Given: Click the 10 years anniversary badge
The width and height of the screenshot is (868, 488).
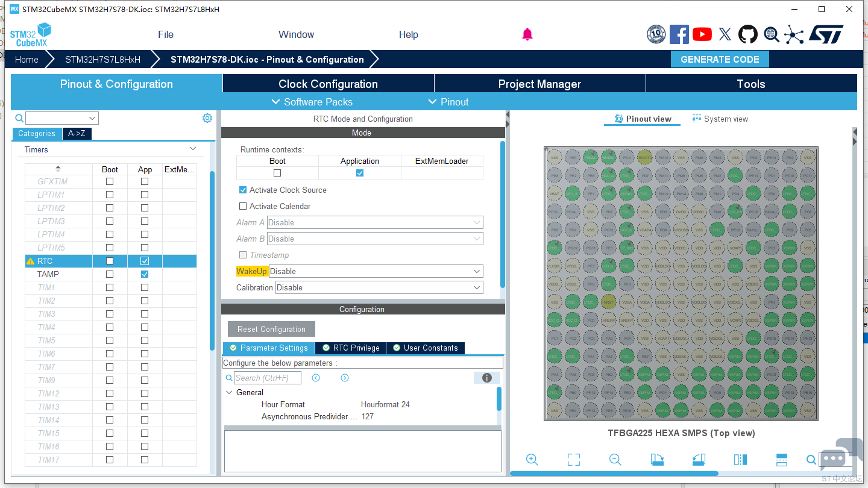Looking at the screenshot, I should tap(656, 34).
